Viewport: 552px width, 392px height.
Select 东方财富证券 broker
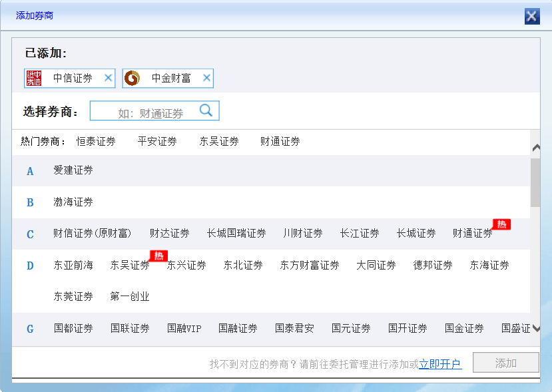tap(310, 266)
